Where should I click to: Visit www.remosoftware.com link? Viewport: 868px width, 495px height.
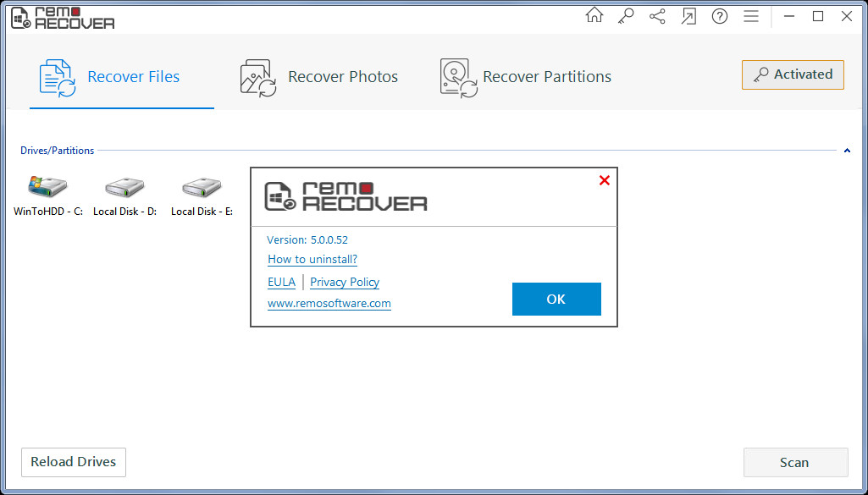[329, 304]
